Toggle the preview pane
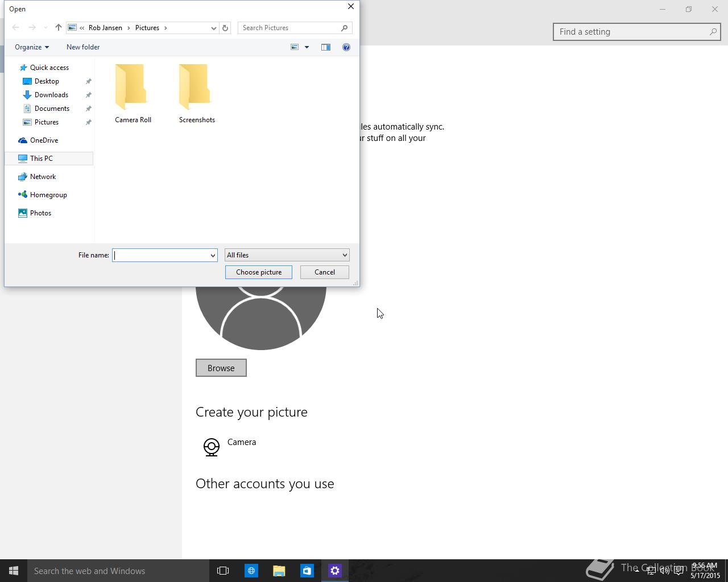 tap(326, 47)
